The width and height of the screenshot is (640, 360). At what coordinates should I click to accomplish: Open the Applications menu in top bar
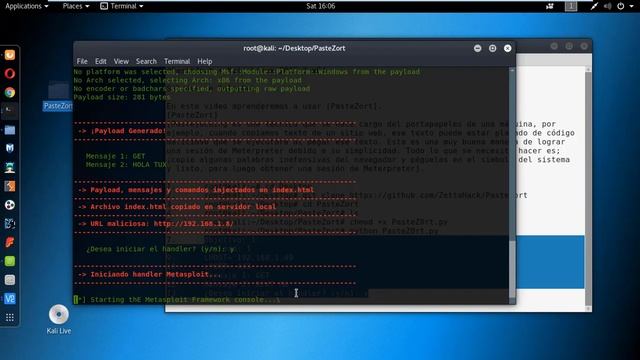coord(27,6)
